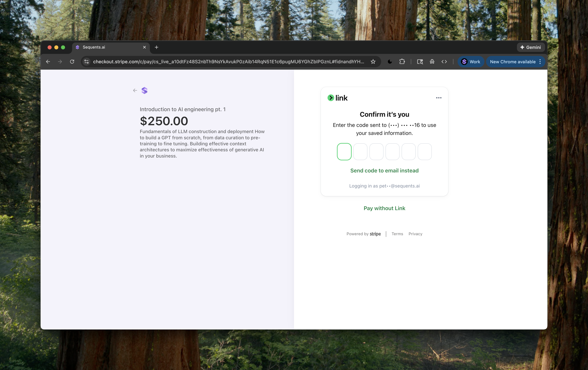Open the Extensions puzzle icon
588x370 pixels.
pos(402,61)
